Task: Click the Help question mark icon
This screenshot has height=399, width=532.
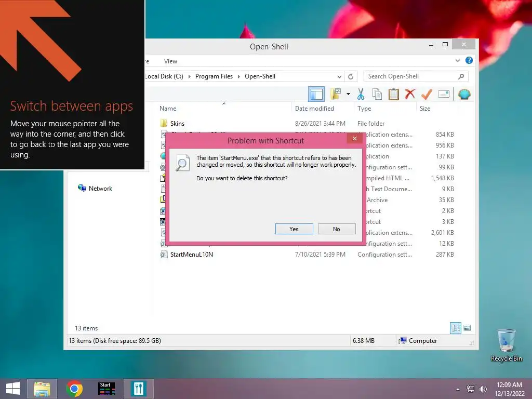Action: click(x=469, y=60)
